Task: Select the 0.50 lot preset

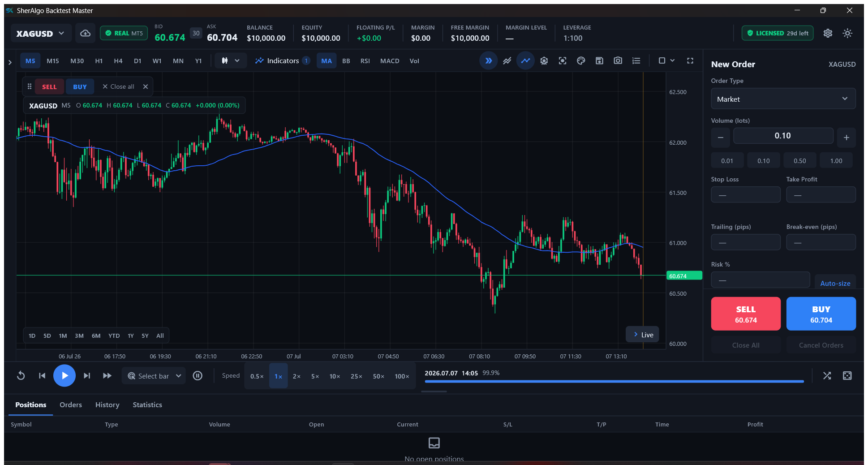Action: 800,161
